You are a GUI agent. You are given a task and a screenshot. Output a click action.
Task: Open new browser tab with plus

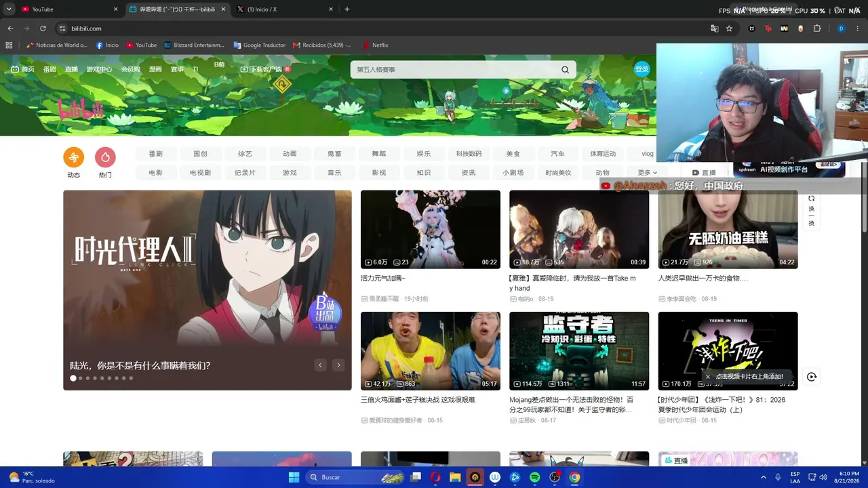pyautogui.click(x=347, y=9)
